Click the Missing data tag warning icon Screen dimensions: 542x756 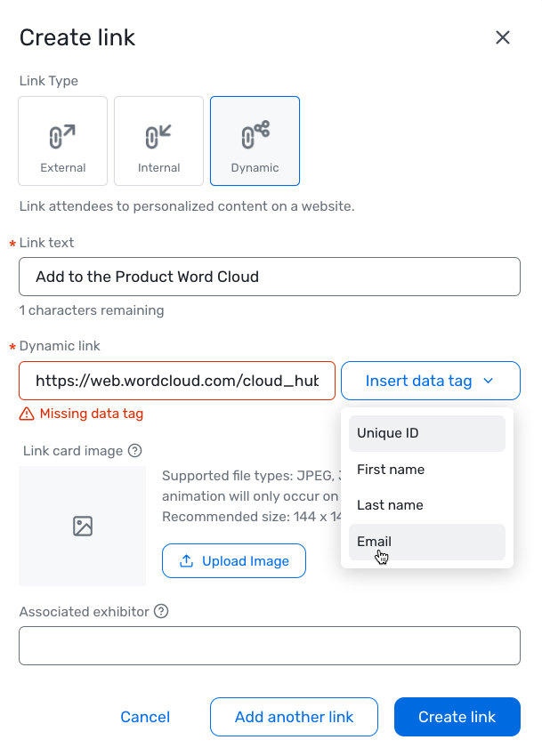tap(26, 413)
